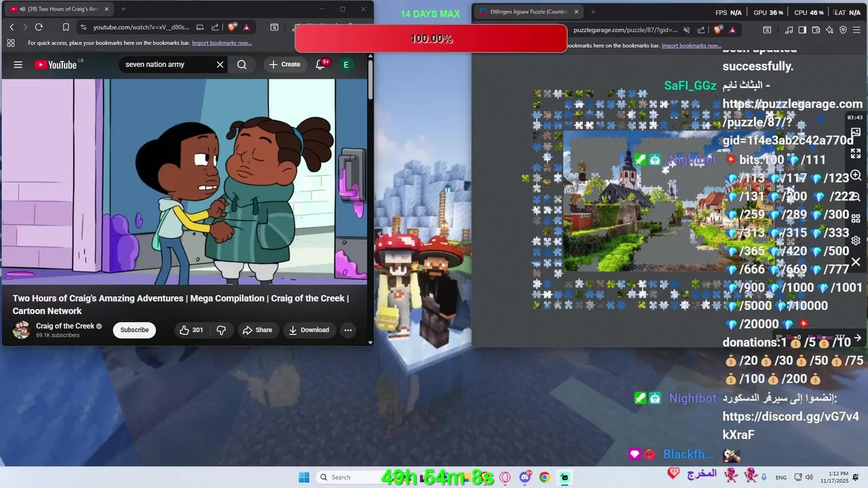
Task: Mute the audio-playing YouTube tab speaker icon
Action: 23,9
